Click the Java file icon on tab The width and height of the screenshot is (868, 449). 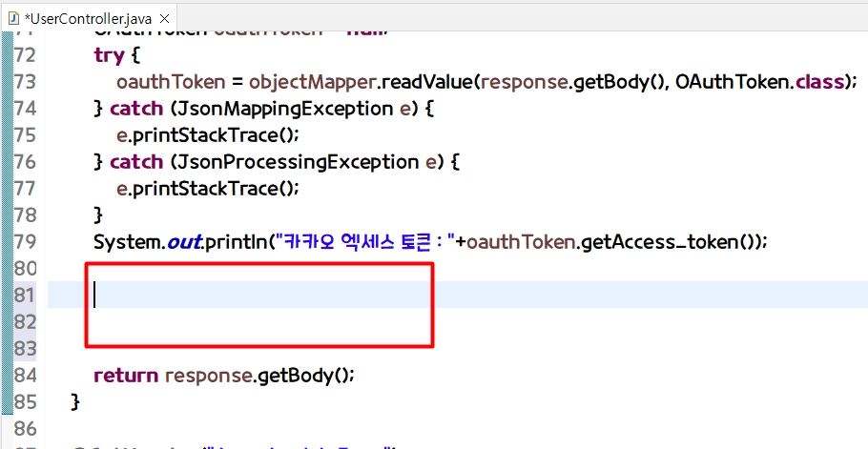[14, 19]
